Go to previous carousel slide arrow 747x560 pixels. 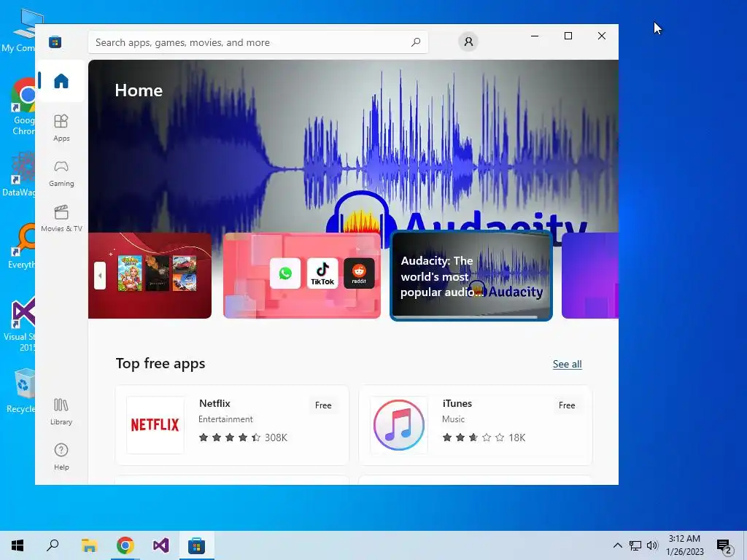(100, 275)
